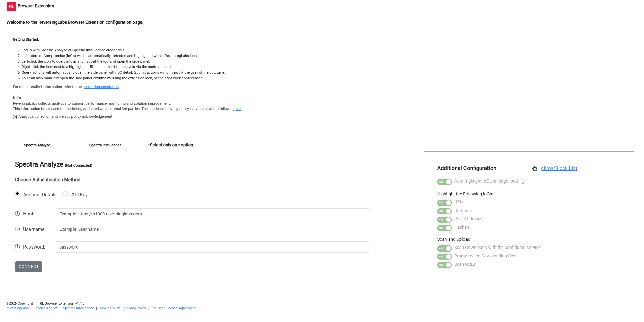Click the info icon beside Username label
This screenshot has height=322, width=644.
tap(17, 229)
